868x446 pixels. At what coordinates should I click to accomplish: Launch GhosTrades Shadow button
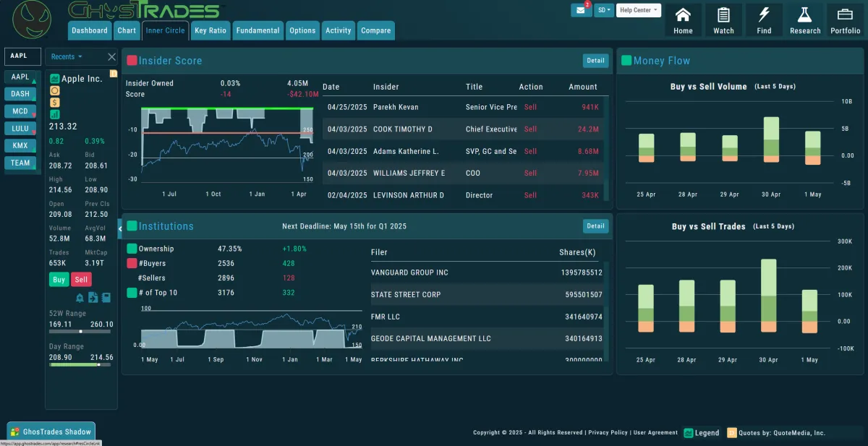pos(51,432)
